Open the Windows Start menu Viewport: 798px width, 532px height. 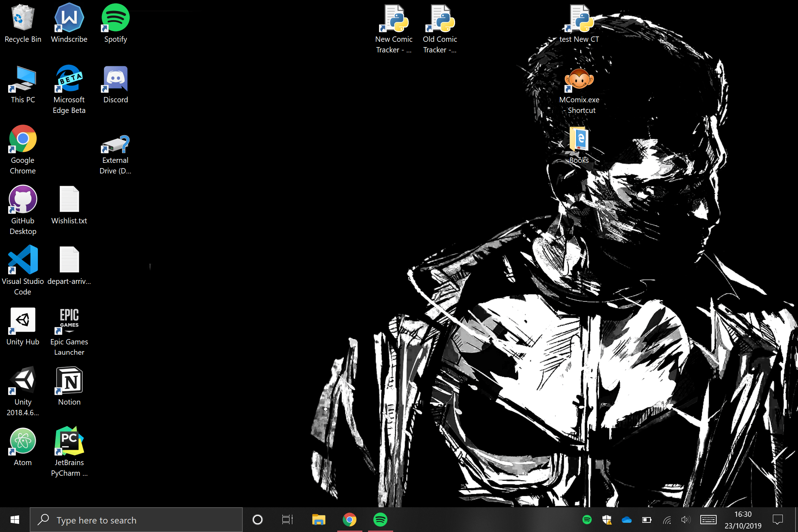pos(15,520)
